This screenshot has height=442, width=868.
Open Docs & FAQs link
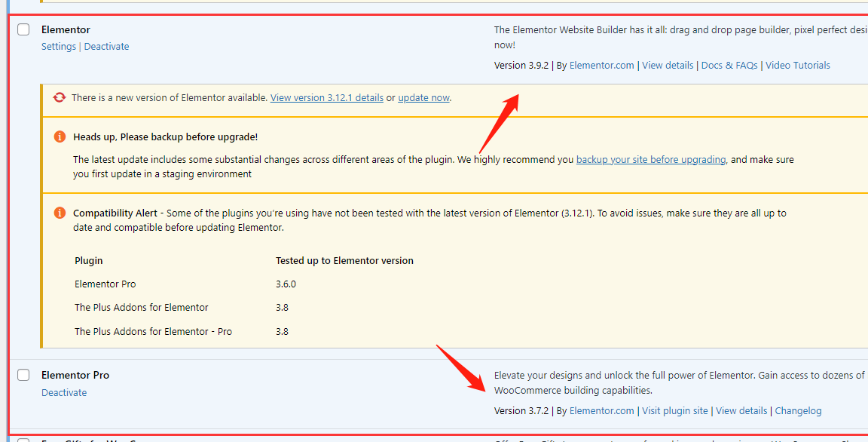[729, 66]
